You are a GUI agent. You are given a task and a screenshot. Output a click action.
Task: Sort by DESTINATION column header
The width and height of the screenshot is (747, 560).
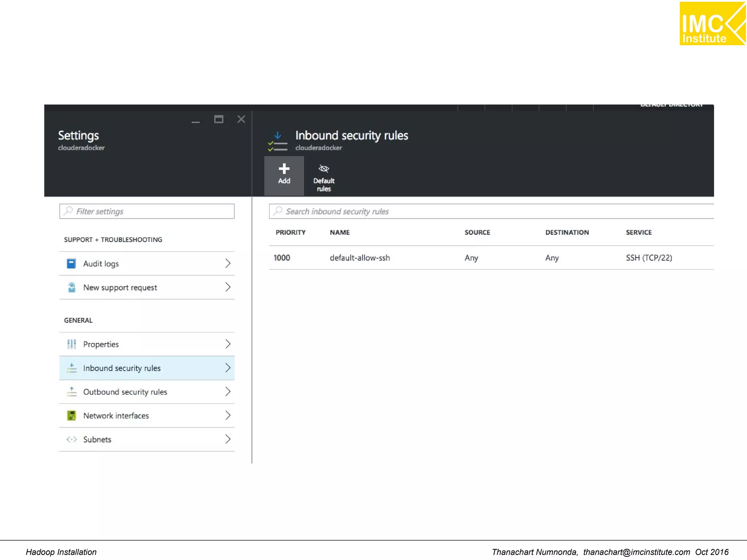567,232
